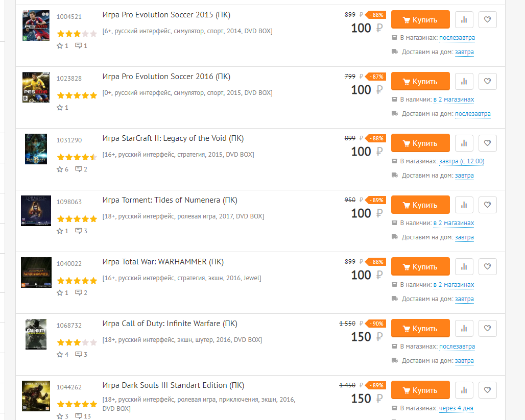The image size is (525, 420).
Task: Click Купить for Total War: WARHAMMER
Action: pos(420,267)
